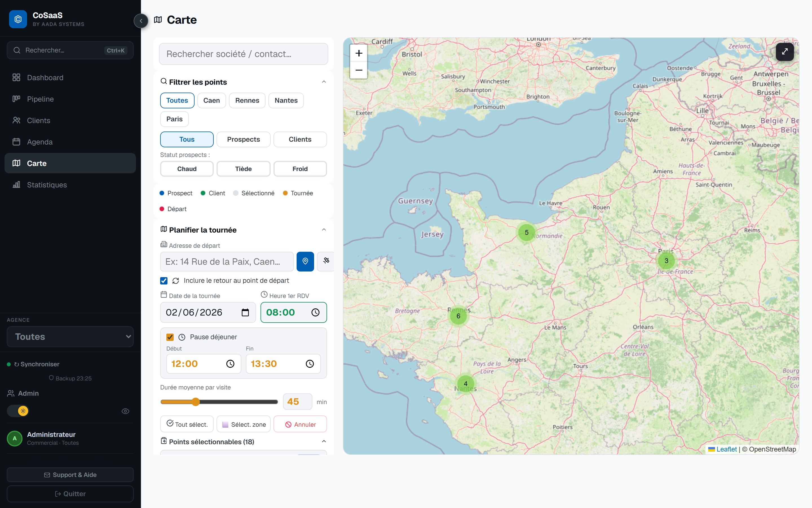Open the clock picker for Fin time

coord(310,364)
